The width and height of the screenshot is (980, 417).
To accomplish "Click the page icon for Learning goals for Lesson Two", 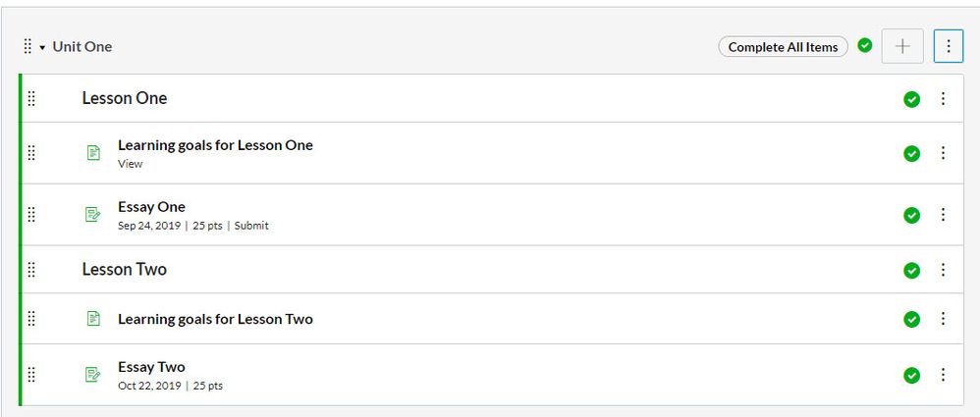I will pyautogui.click(x=93, y=319).
